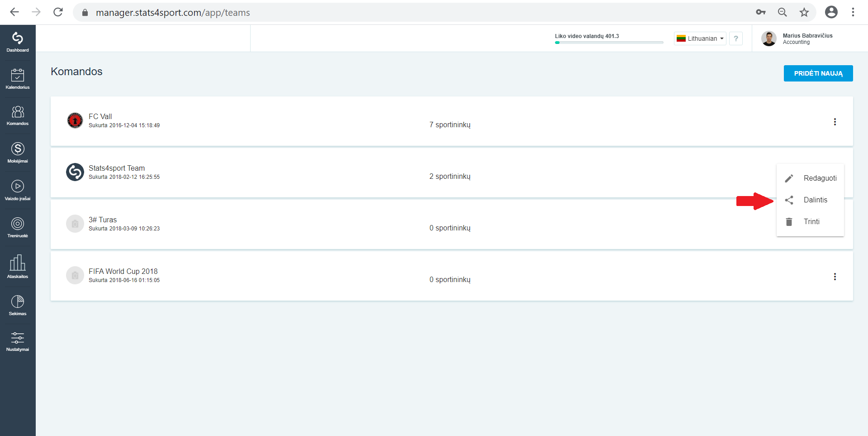
Task: Open Ataskaitos reports section
Action: pos(18,266)
